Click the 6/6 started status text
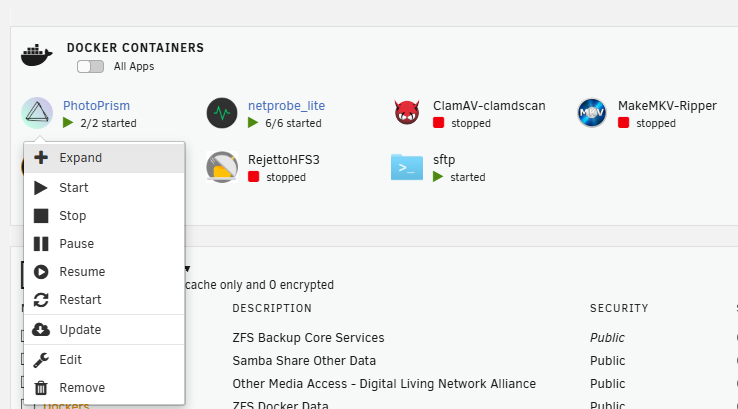738x409 pixels. pyautogui.click(x=293, y=123)
